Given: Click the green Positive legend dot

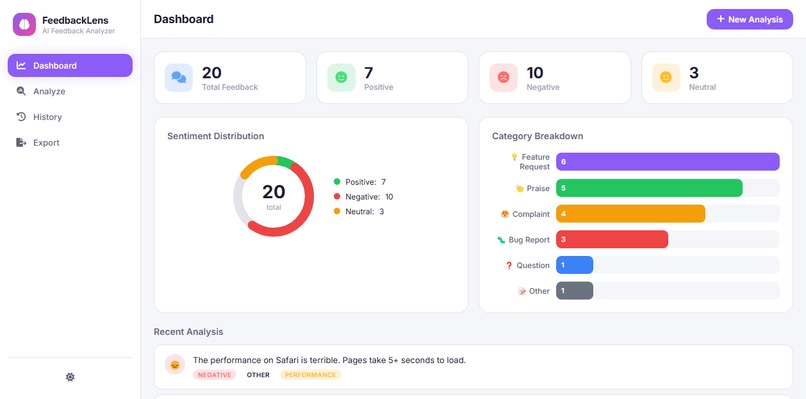Looking at the screenshot, I should click(337, 182).
